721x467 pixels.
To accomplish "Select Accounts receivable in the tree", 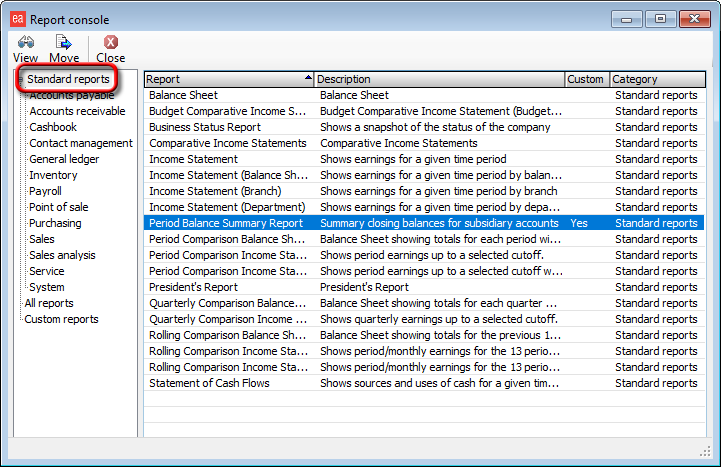I will [77, 111].
